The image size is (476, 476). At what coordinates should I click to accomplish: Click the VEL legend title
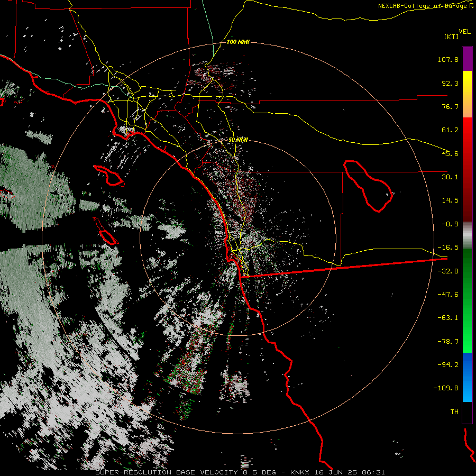(464, 32)
